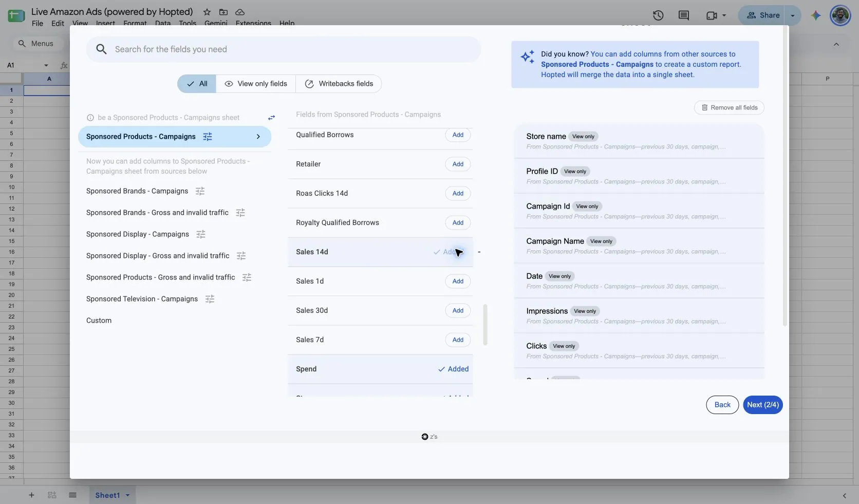Click the All sheets list icon

point(72,495)
